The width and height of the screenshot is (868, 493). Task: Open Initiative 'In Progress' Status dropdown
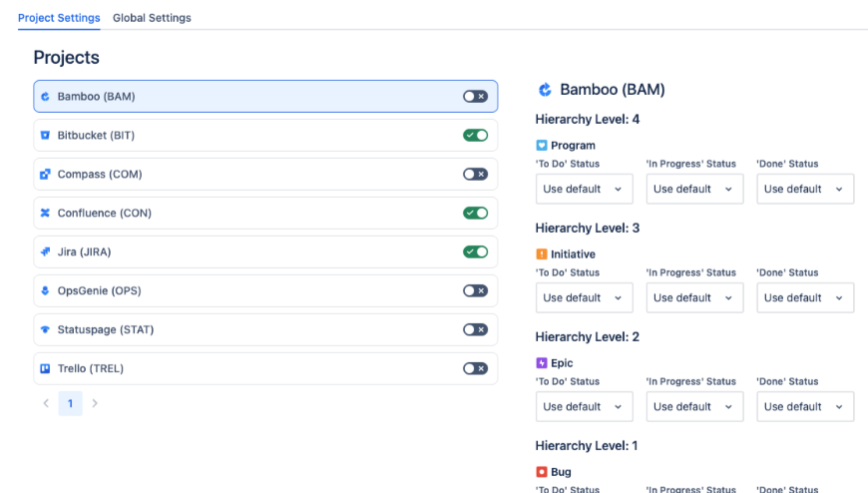click(694, 297)
